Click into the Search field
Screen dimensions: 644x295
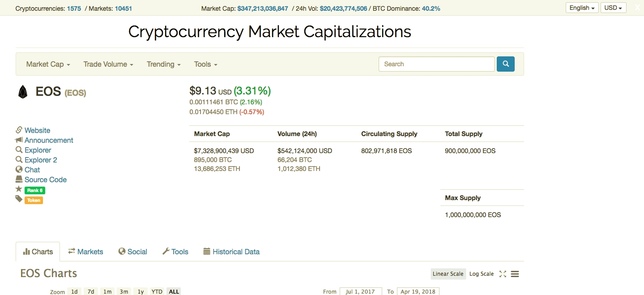(x=437, y=64)
